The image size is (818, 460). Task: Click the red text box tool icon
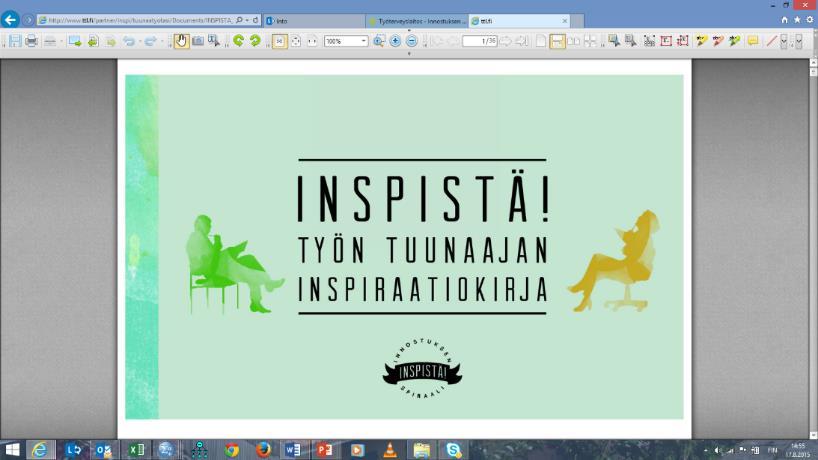666,41
